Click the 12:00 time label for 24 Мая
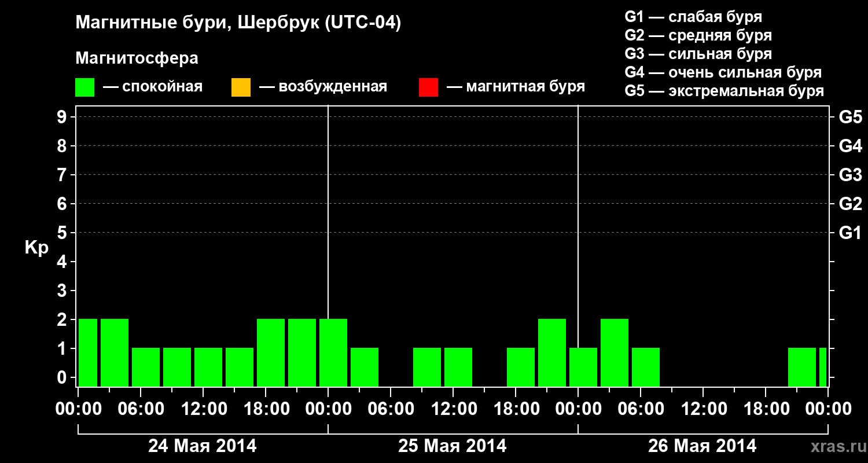 203,409
